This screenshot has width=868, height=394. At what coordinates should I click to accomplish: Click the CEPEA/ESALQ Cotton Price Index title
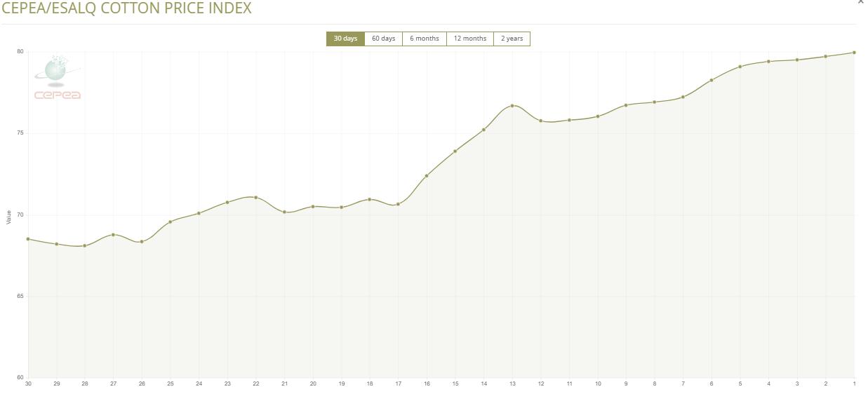coord(126,8)
